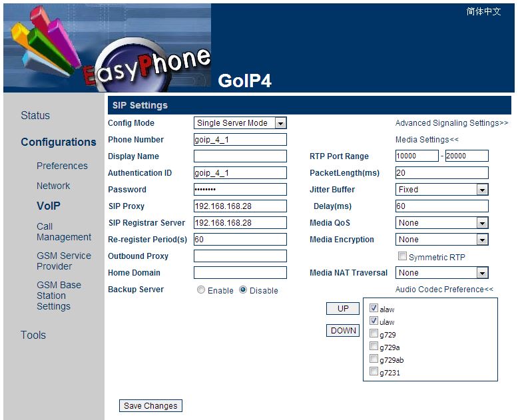The width and height of the screenshot is (518, 420).
Task: Click the SIP Registrar Server field
Action: click(x=240, y=223)
